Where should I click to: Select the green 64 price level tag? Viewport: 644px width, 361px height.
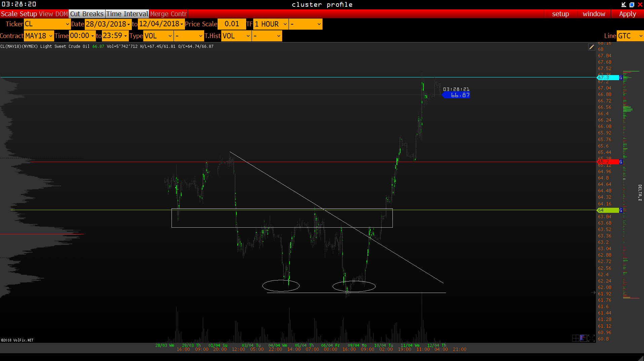coord(608,210)
